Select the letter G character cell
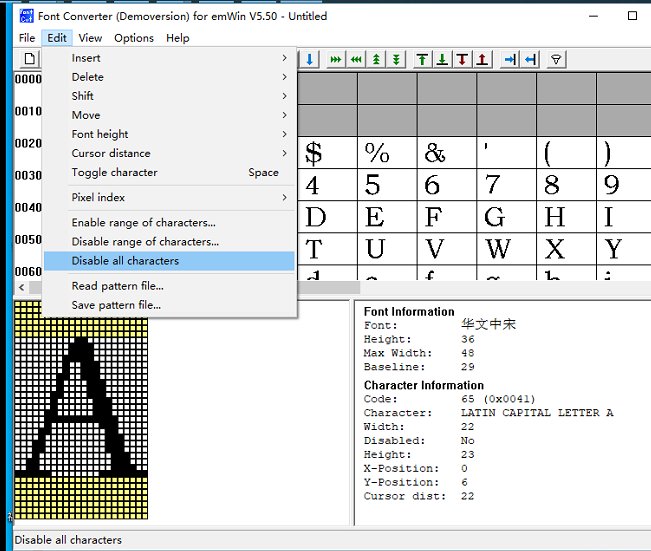The image size is (651, 551). [x=507, y=217]
